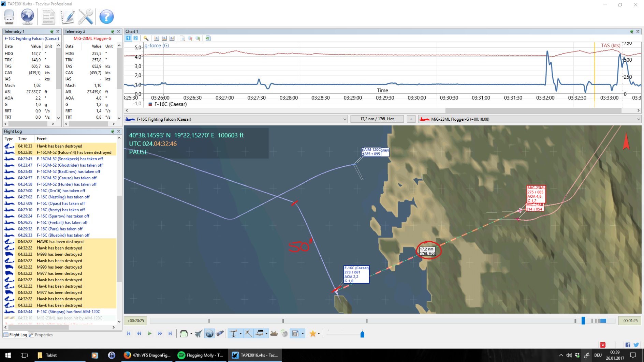The image size is (644, 362).
Task: Start playback with the Play button
Action: pos(149,334)
